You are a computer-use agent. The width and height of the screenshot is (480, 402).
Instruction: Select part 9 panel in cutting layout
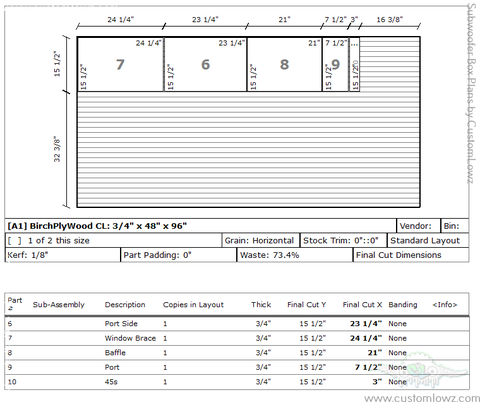pos(336,64)
